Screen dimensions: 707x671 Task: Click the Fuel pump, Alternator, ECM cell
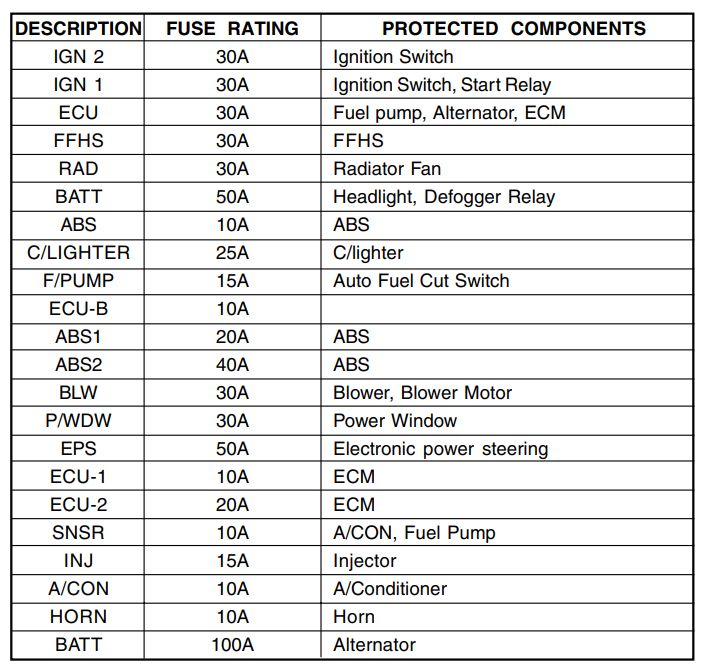pos(507,112)
